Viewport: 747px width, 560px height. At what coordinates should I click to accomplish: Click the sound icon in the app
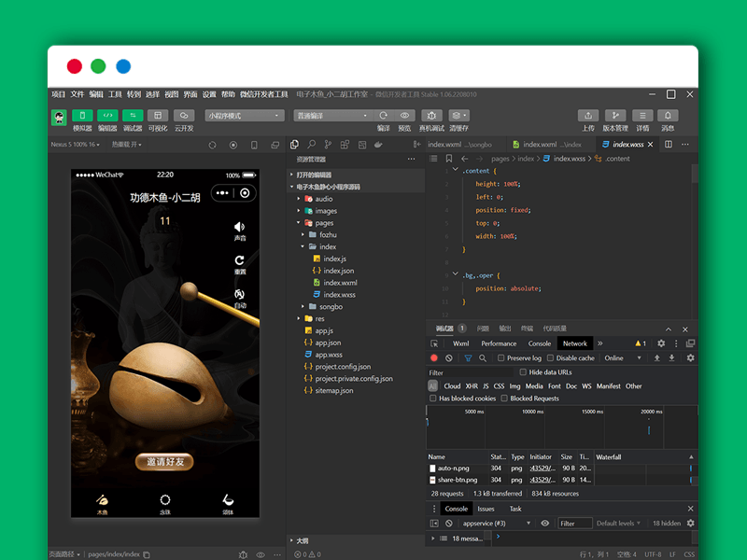(x=240, y=227)
